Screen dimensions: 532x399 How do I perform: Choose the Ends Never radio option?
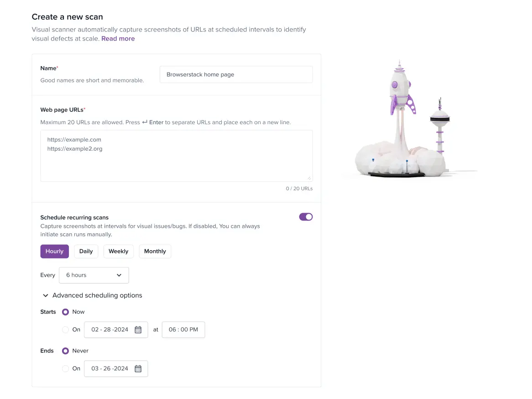pyautogui.click(x=66, y=351)
